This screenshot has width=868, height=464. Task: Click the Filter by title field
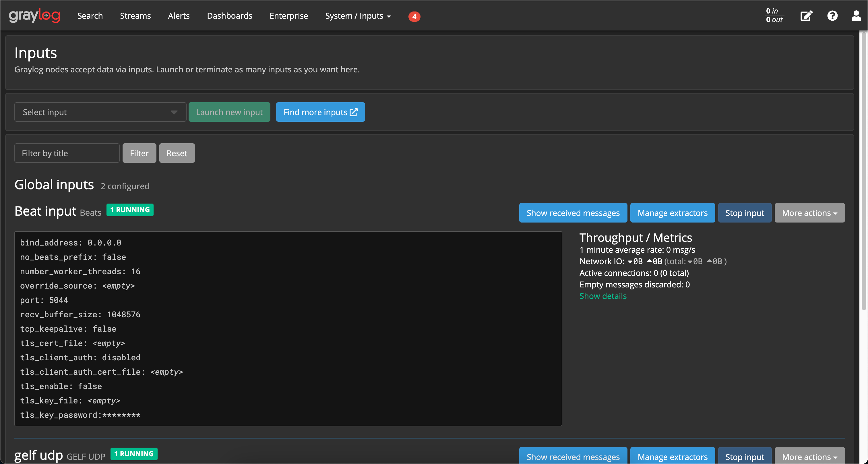coord(66,153)
